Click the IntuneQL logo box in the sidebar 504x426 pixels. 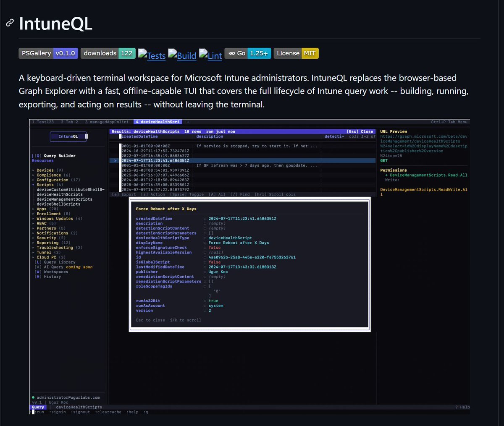point(68,136)
